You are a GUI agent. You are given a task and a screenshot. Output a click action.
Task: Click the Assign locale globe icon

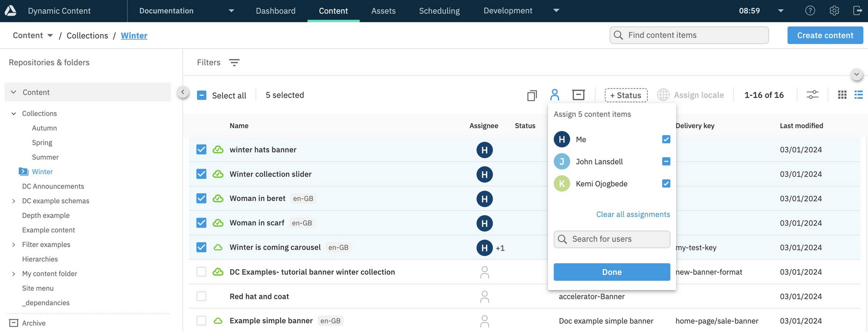click(x=663, y=95)
